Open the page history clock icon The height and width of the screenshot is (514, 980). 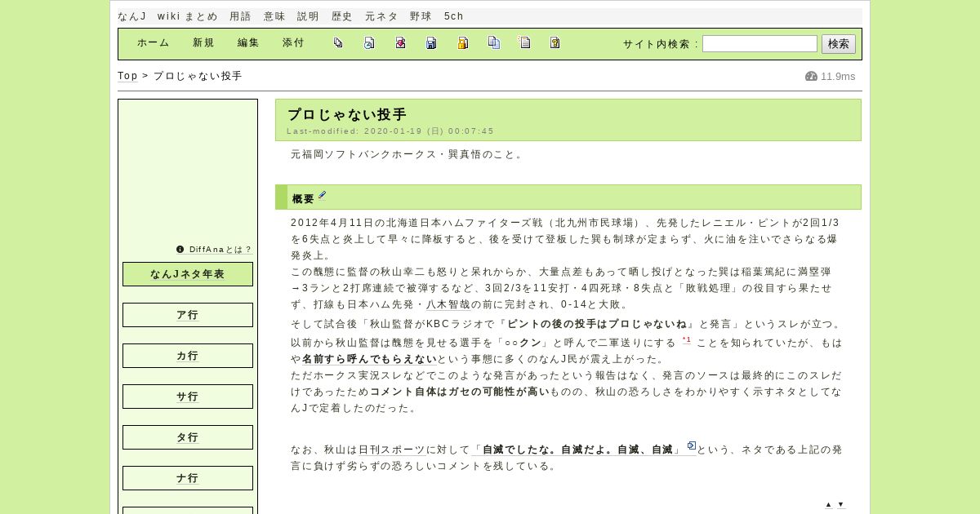point(369,43)
